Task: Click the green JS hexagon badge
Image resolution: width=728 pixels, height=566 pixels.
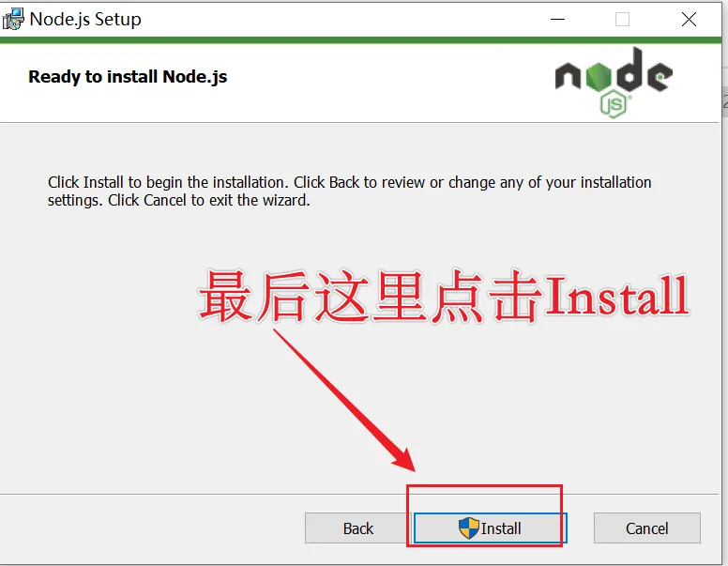Action: click(x=614, y=104)
